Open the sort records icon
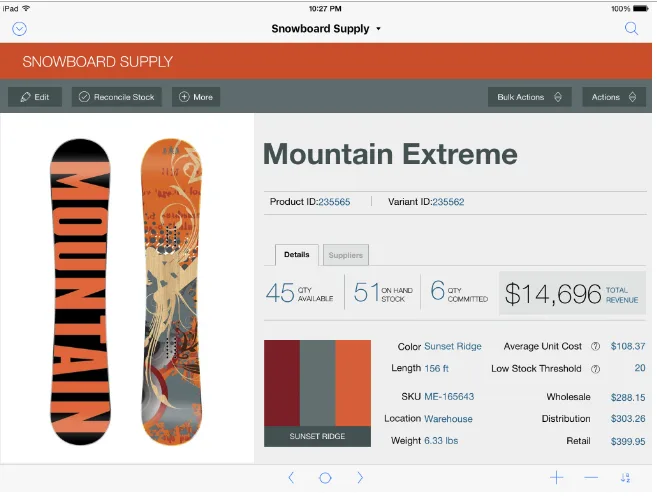657x498 pixels. 625,478
